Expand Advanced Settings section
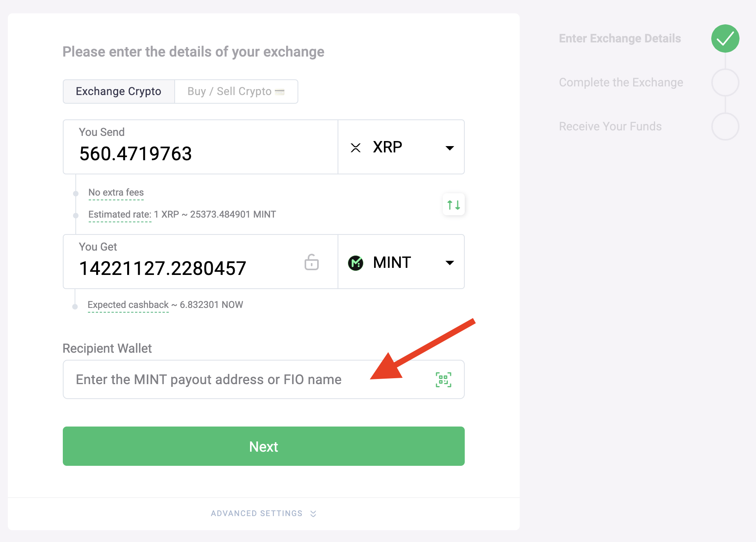Screen dimensions: 756x542 tap(263, 513)
